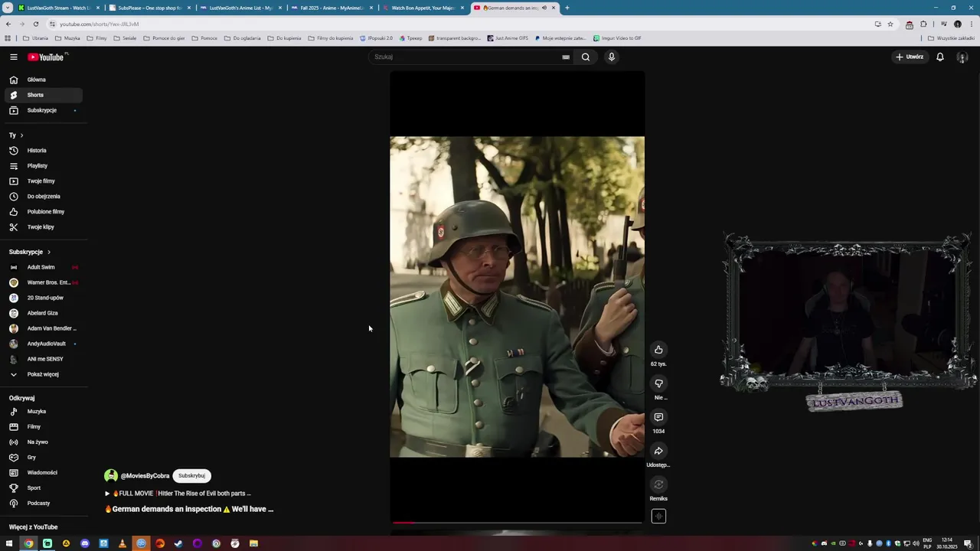
Task: Open Wszystkie zakładki bookmarks folder
Action: point(951,38)
